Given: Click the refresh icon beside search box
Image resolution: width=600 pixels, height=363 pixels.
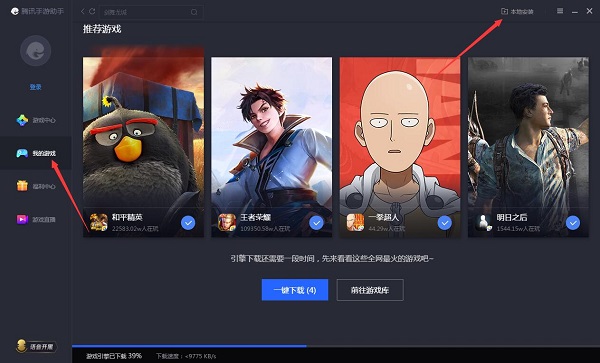Looking at the screenshot, I should click(92, 11).
